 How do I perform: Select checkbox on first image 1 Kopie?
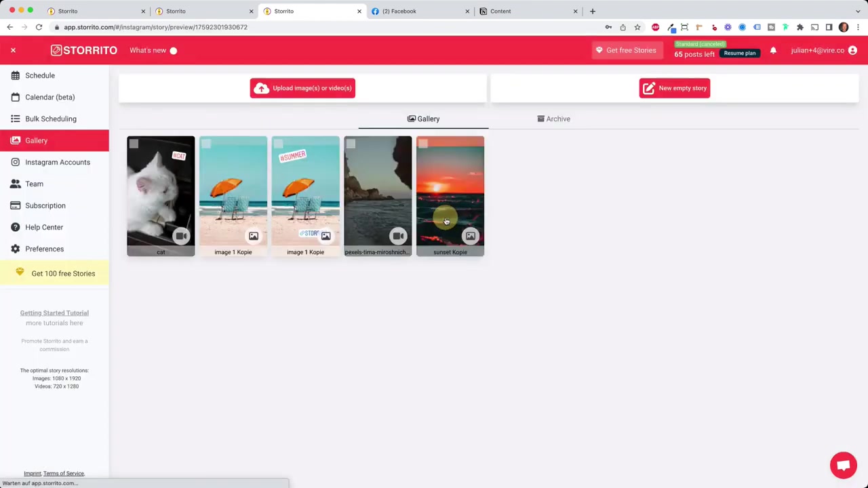[206, 144]
